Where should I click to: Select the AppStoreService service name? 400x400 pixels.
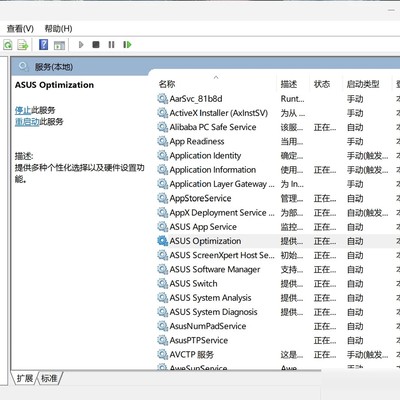(200, 198)
